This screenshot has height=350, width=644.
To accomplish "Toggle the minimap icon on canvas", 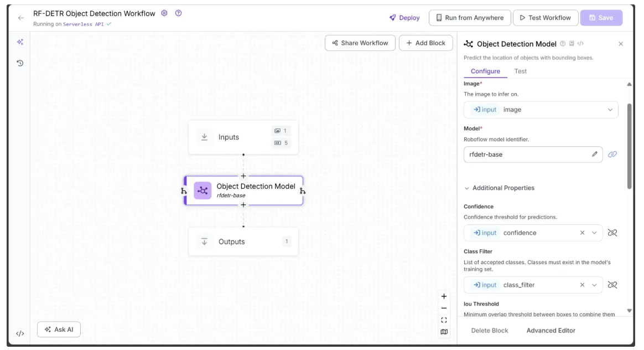I will coord(444,332).
